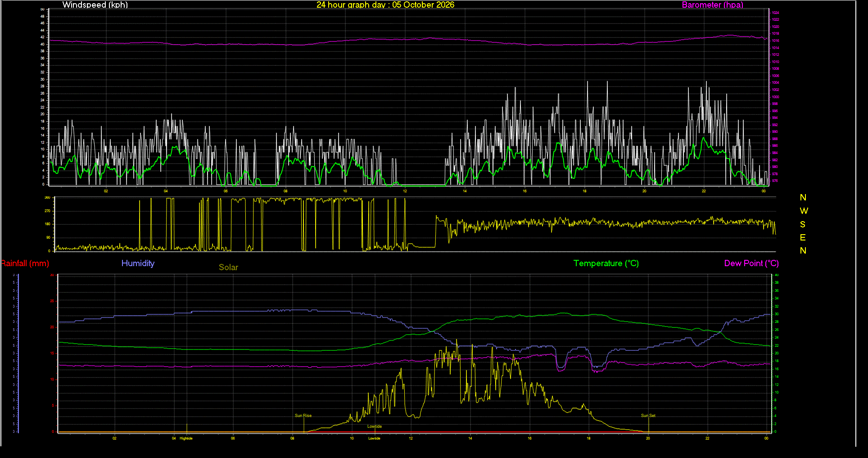Click the 90 wind direction axis label

click(x=48, y=237)
